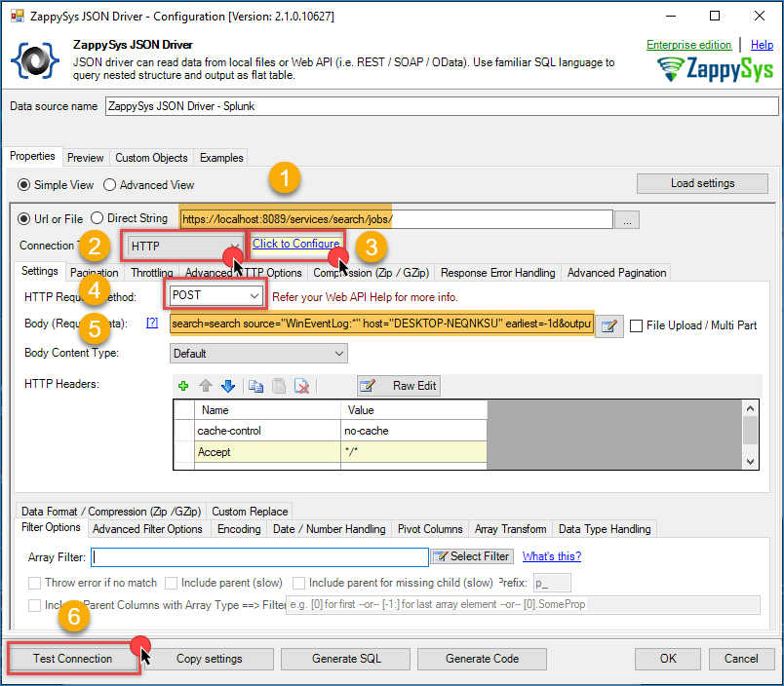Copy HTTP headers icon
This screenshot has height=686, width=784.
click(x=256, y=386)
